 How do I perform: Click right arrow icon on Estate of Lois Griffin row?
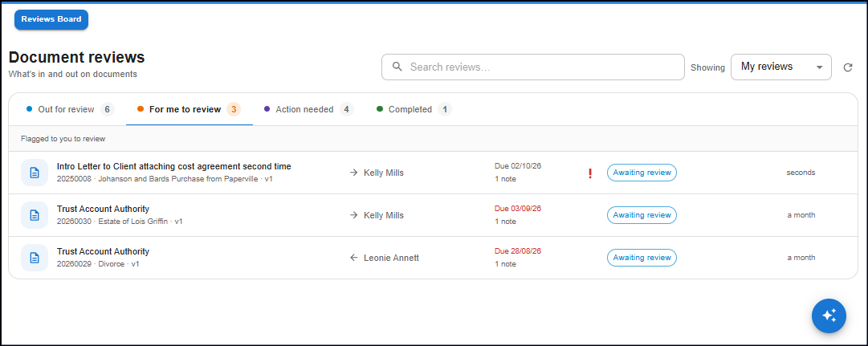(x=354, y=215)
